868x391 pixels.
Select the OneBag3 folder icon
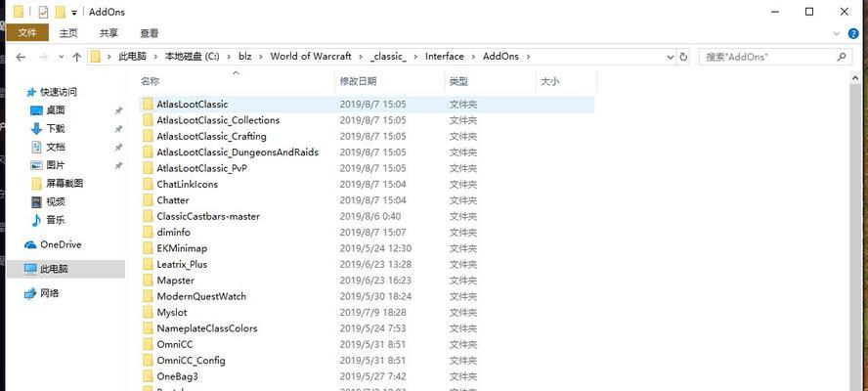pos(148,376)
